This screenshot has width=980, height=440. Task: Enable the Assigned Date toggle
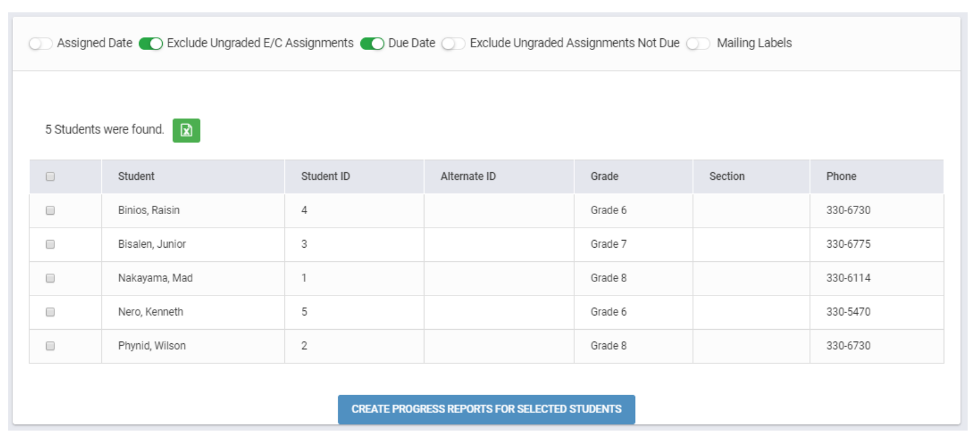(x=40, y=44)
